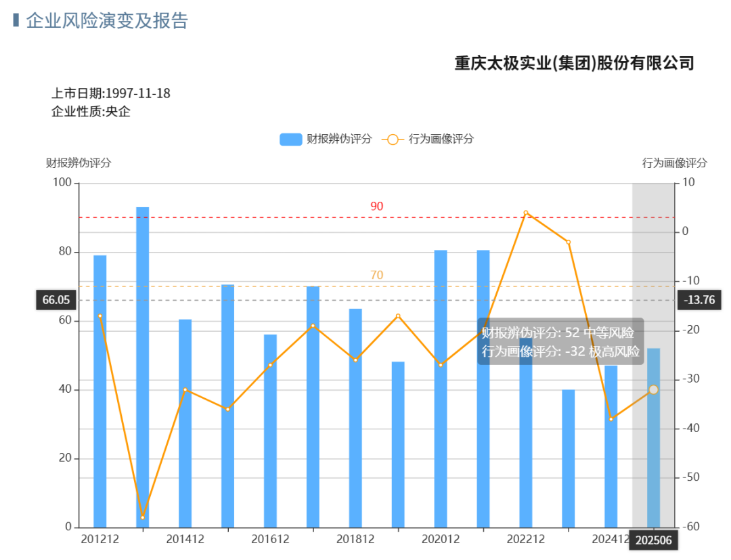Click the orange line point at 201412

point(185,390)
